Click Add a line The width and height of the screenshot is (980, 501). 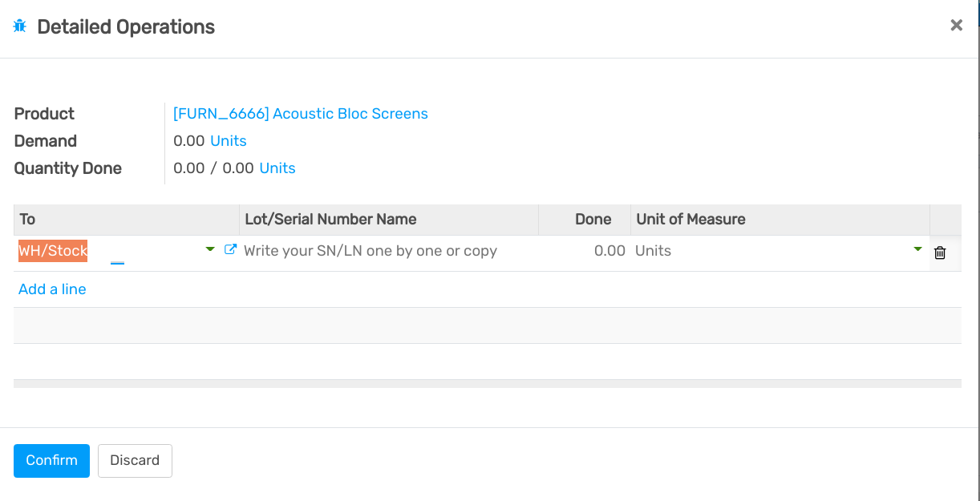[x=52, y=289]
